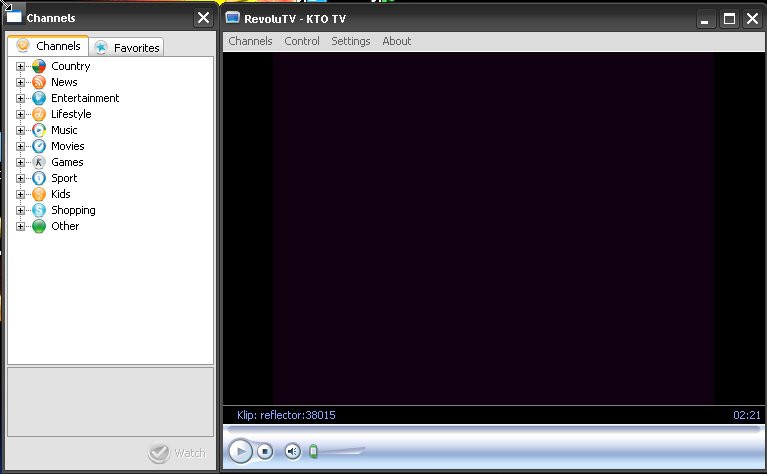Click the Entertainment category icon
767x474 pixels.
point(39,98)
